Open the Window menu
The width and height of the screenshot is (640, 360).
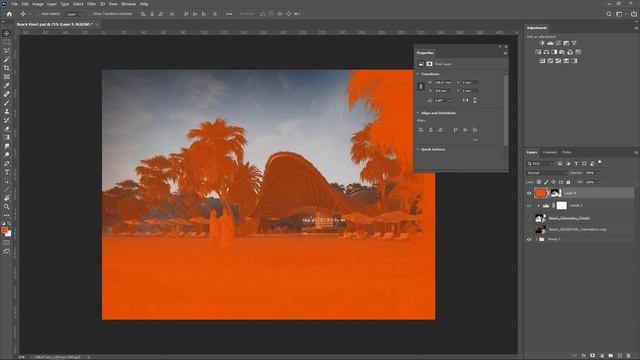click(x=129, y=4)
